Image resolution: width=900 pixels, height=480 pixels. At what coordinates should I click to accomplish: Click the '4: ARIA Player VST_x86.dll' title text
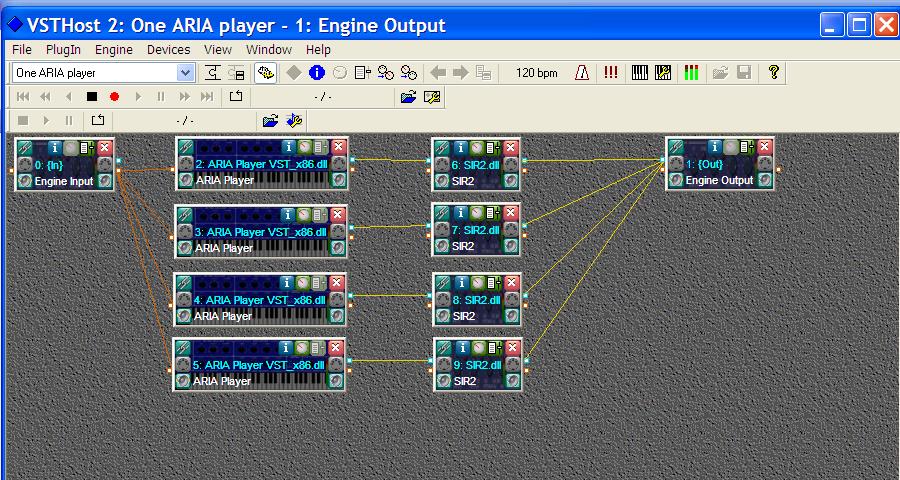(259, 300)
